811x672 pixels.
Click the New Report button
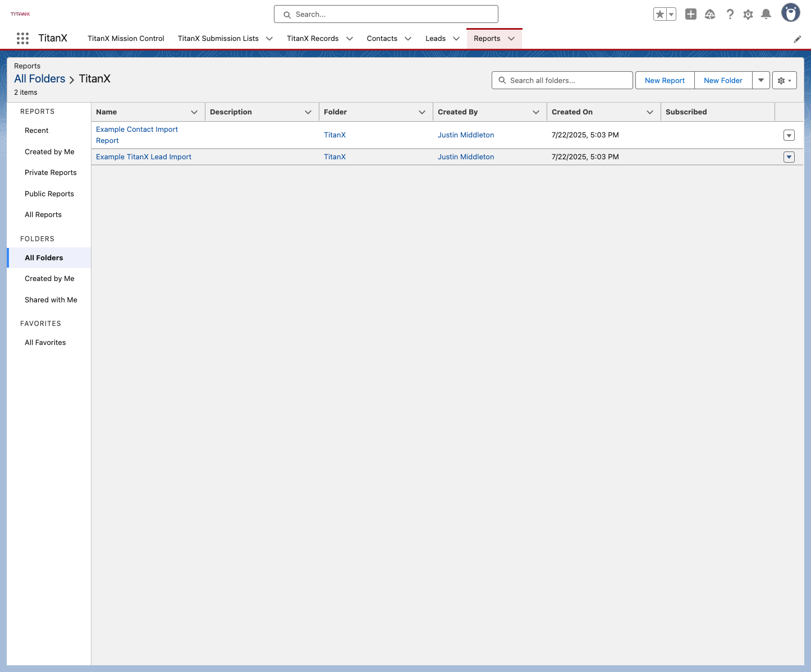tap(665, 80)
